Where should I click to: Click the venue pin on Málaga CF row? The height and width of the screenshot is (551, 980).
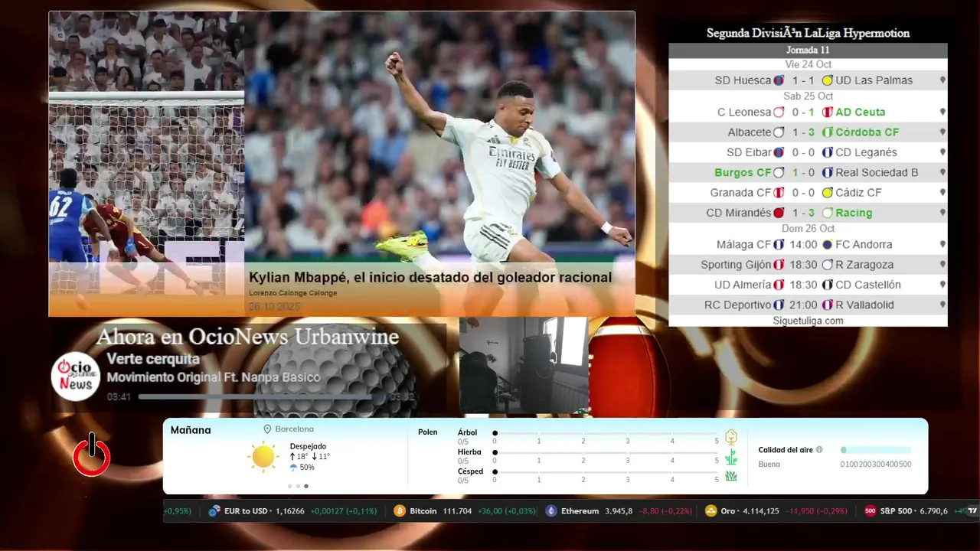tap(942, 245)
